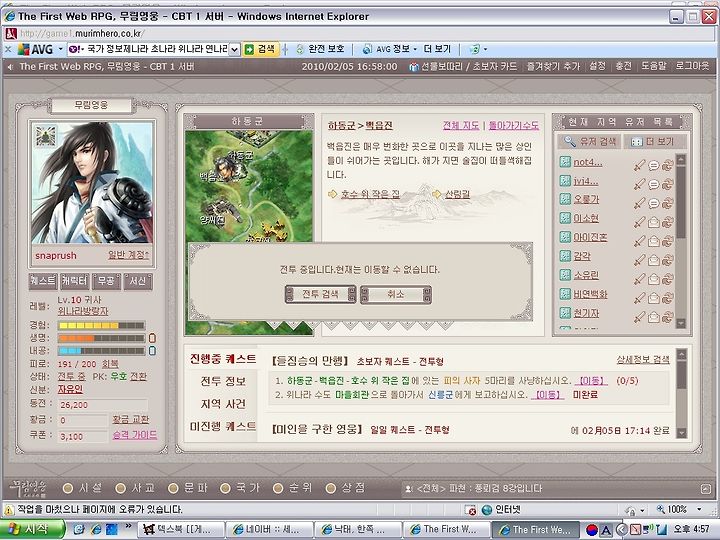
Task: Click the green profile icon of 감각
Action: pyautogui.click(x=565, y=256)
